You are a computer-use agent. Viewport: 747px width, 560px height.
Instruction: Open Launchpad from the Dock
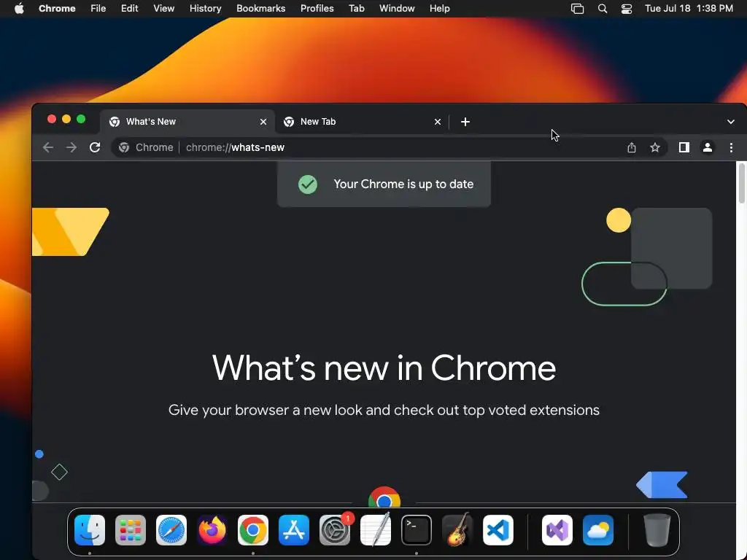(131, 530)
